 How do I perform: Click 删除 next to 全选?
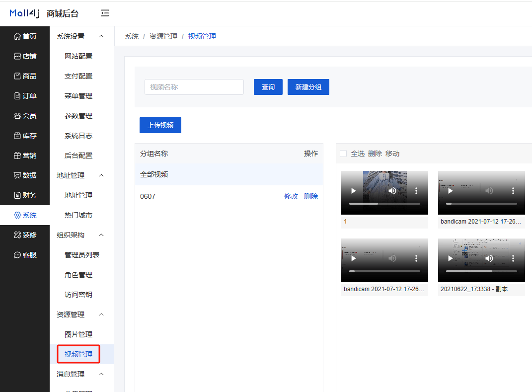tap(375, 154)
